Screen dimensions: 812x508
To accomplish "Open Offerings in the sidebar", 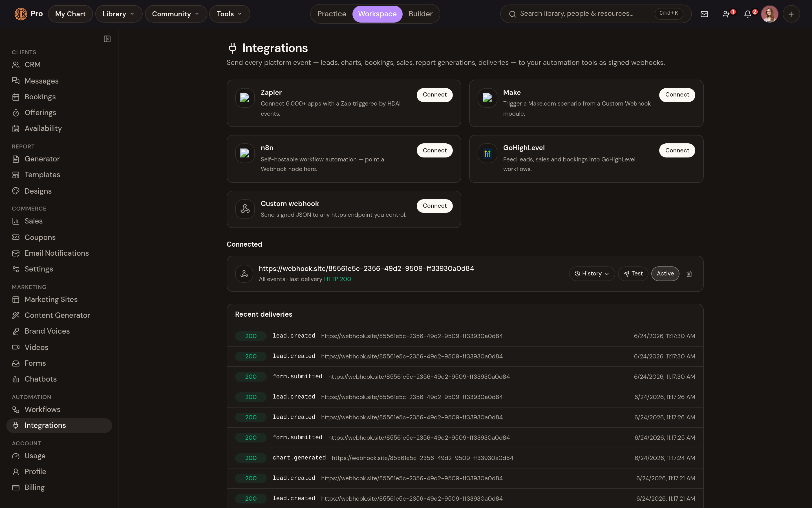I will [59, 113].
